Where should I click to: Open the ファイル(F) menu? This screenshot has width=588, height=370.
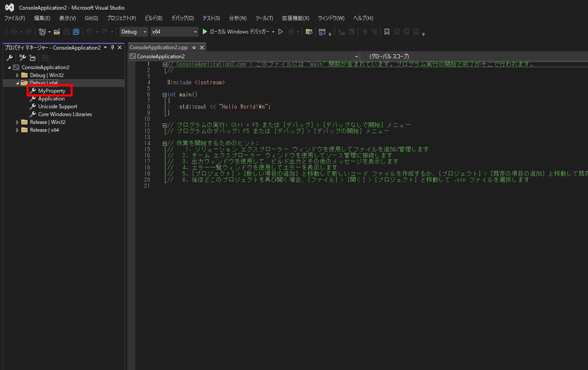click(15, 18)
